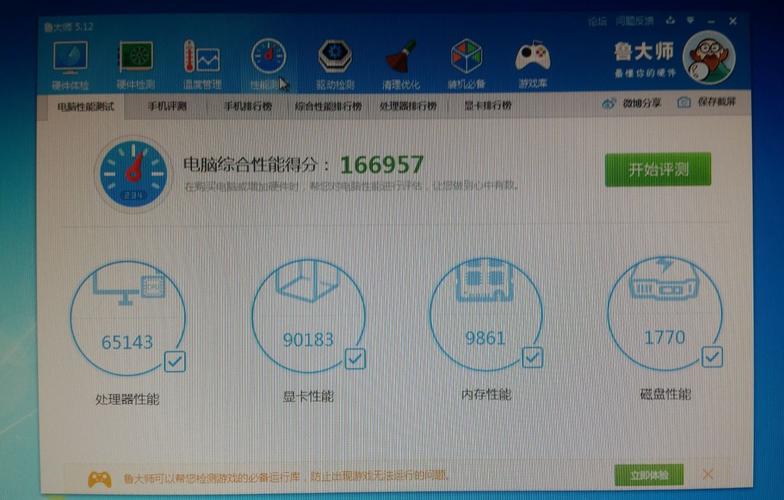The height and width of the screenshot is (500, 784).
Task: Click the 显卡性能 label
Action: (x=308, y=397)
